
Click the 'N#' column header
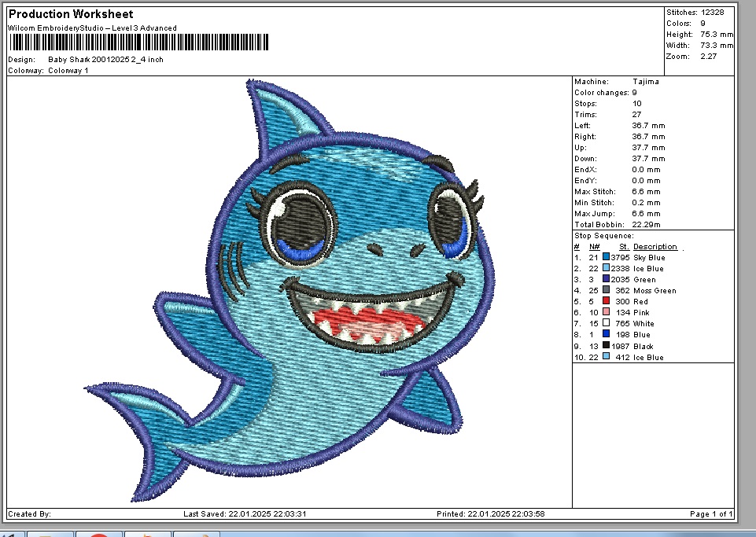pos(595,247)
